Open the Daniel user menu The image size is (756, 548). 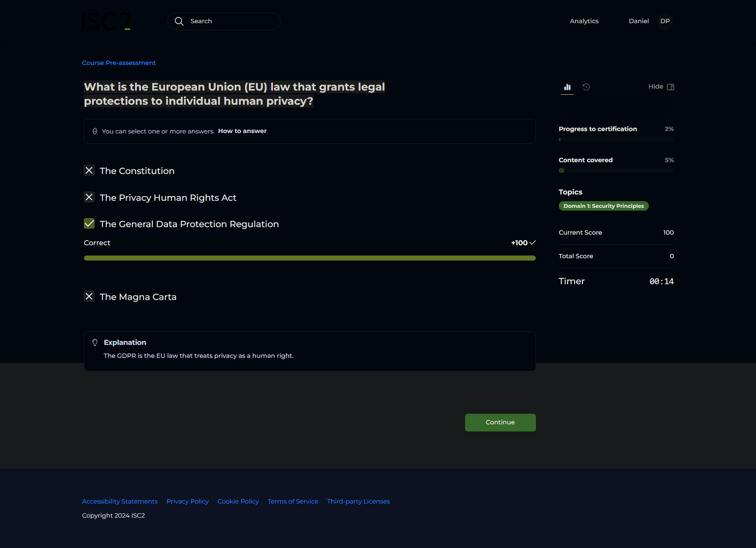pos(638,21)
